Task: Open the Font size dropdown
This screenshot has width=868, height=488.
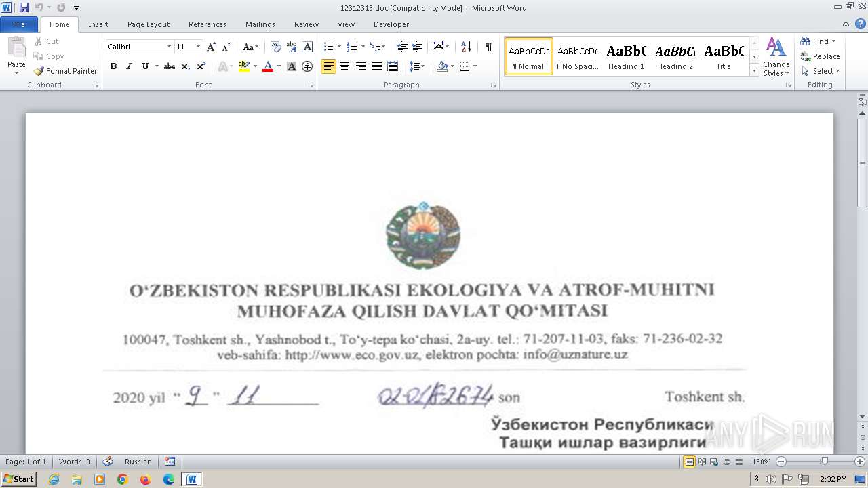Action: [x=198, y=47]
